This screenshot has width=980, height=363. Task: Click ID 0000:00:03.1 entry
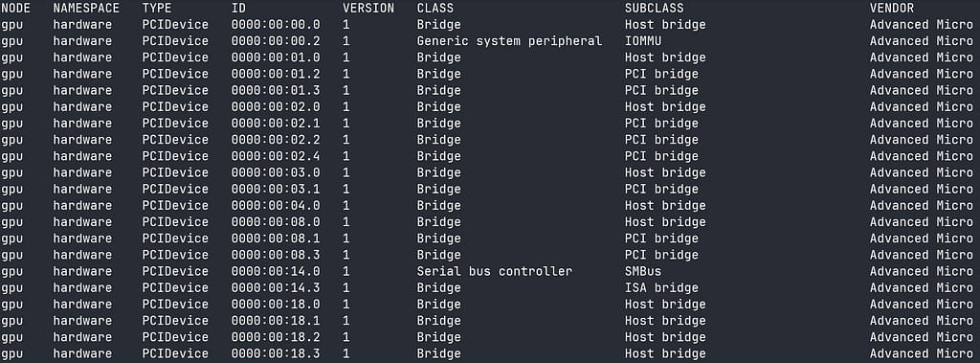coord(276,189)
